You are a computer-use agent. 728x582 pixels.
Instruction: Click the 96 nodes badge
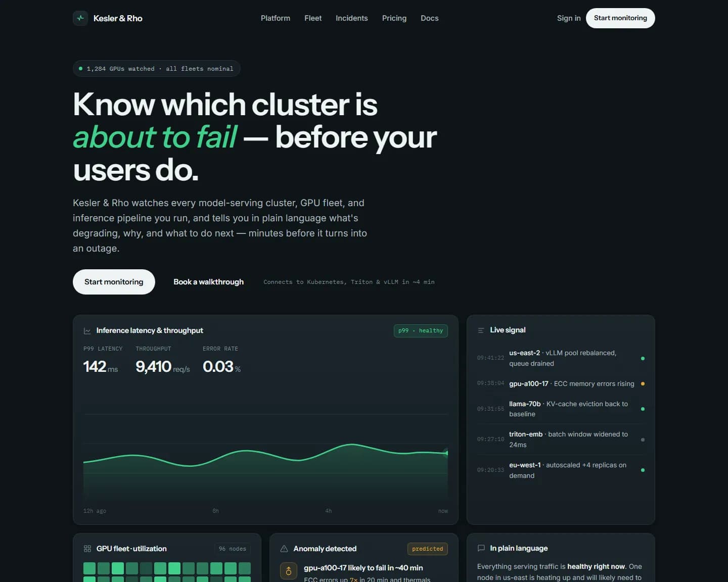[233, 549]
